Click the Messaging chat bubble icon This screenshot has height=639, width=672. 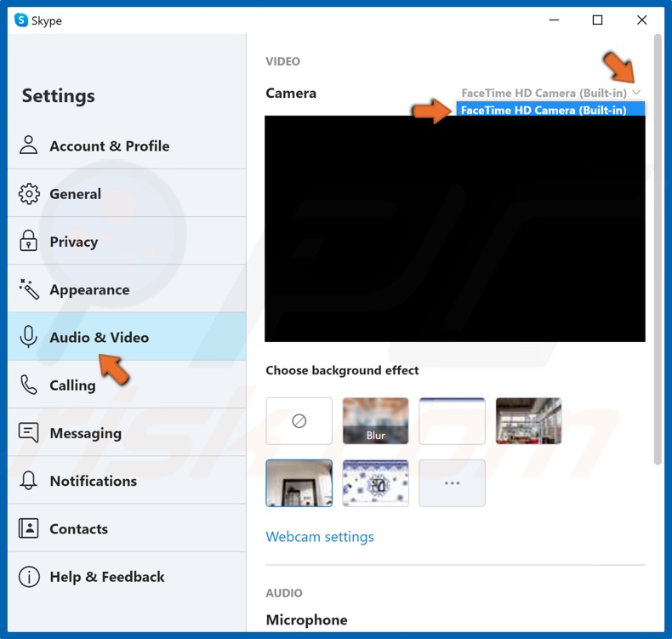tap(29, 432)
